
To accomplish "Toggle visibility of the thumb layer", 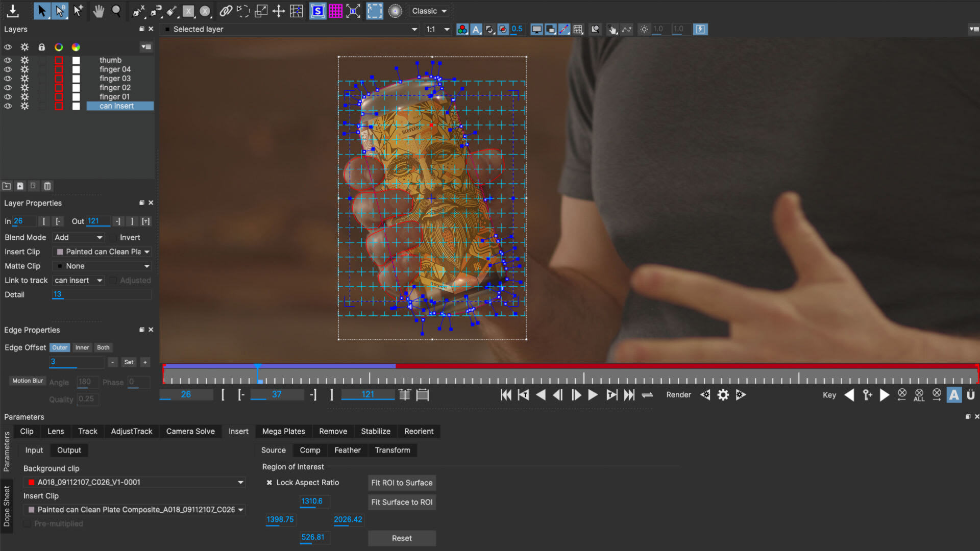I will point(8,60).
